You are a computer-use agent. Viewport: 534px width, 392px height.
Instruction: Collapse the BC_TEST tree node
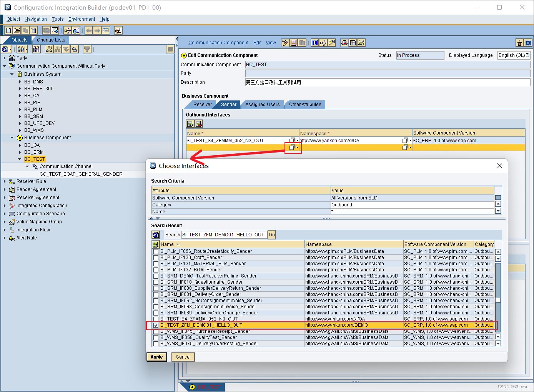[x=20, y=159]
